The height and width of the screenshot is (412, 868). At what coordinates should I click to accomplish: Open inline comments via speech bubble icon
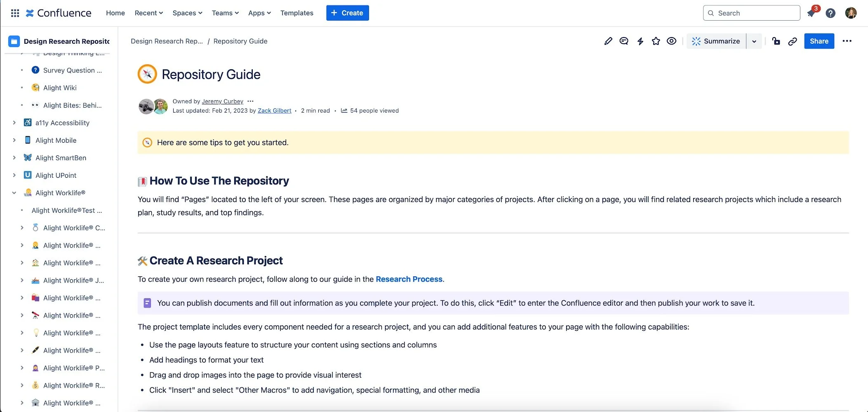point(624,41)
